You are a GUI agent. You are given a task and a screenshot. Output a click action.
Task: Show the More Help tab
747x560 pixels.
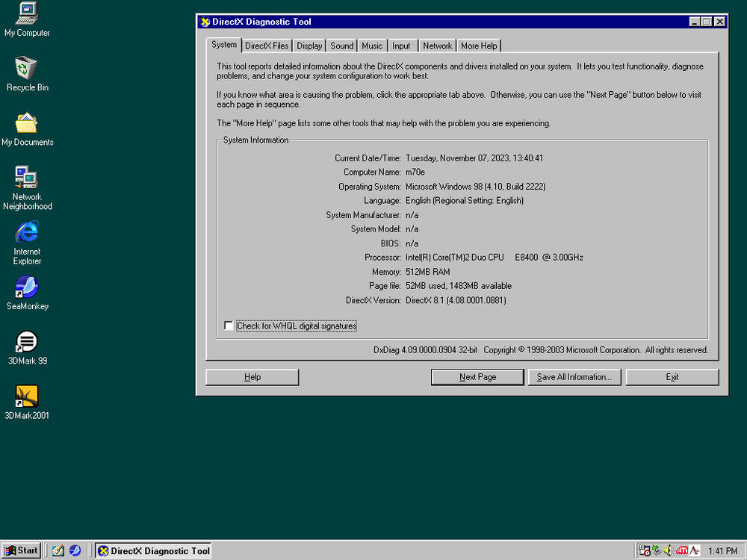pyautogui.click(x=479, y=46)
